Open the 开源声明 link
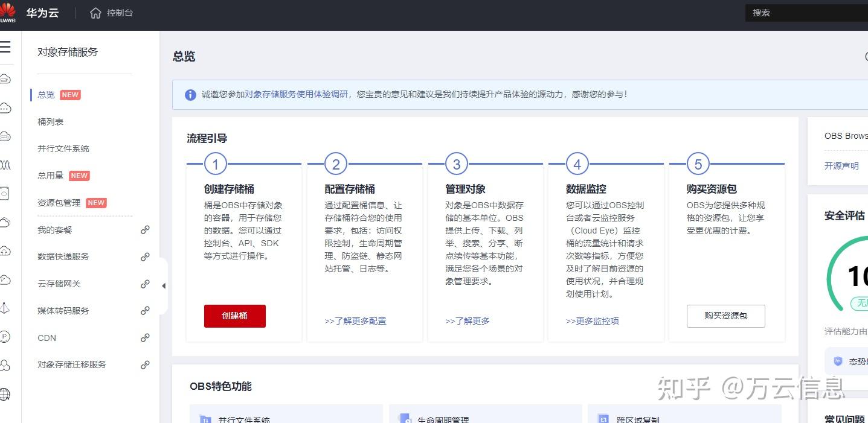Viewport: 868px width, 423px height. [841, 165]
